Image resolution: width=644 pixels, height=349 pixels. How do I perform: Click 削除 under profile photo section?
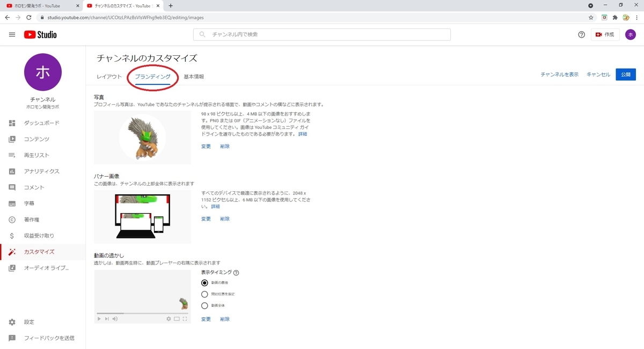pyautogui.click(x=225, y=147)
